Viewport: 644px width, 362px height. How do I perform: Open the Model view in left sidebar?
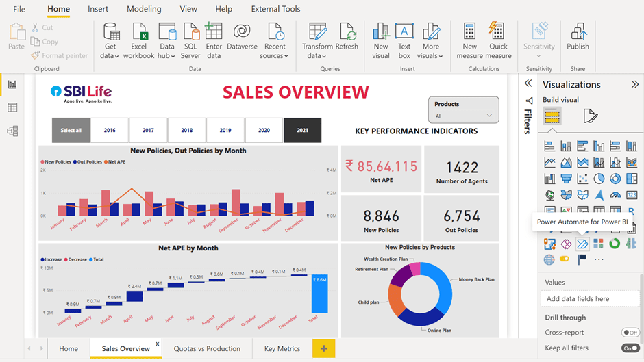(12, 131)
